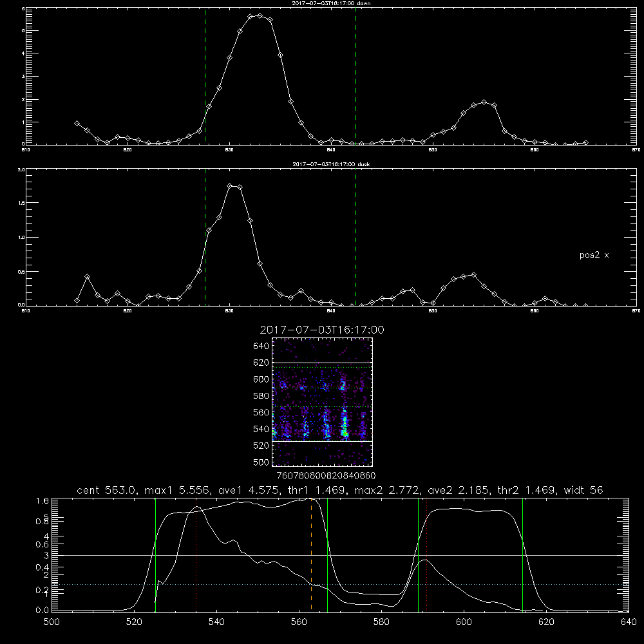Click the '640' label on the bottom plot x-axis
The image size is (644, 644).
[x=629, y=622]
